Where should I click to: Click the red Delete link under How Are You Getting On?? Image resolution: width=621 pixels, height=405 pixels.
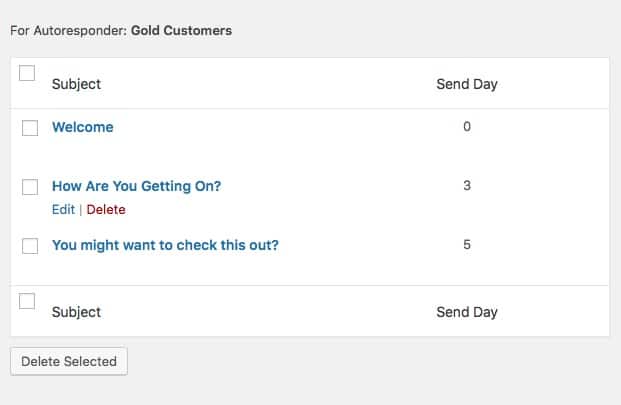click(106, 209)
